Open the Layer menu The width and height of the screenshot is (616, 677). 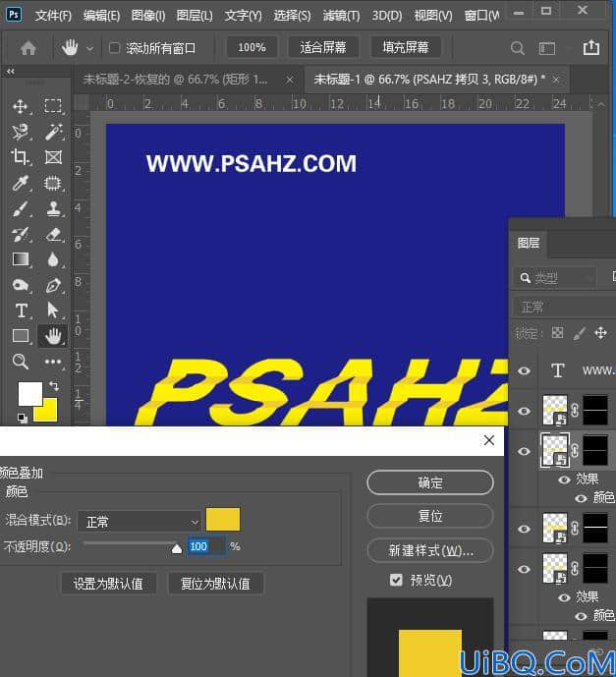point(195,16)
